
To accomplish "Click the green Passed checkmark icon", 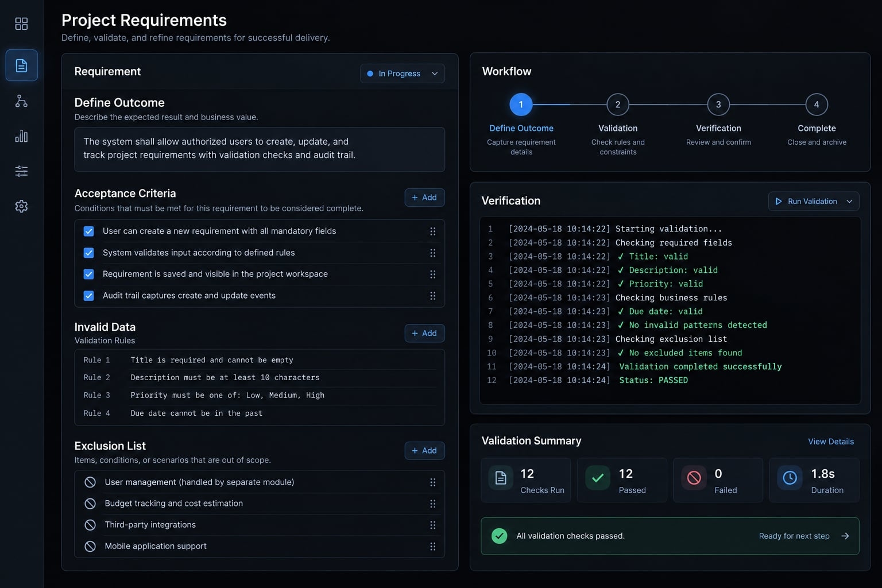I will [597, 478].
